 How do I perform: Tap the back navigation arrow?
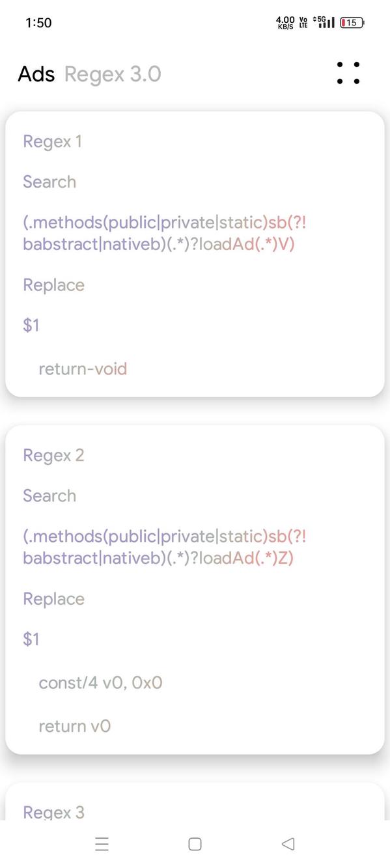point(288,844)
